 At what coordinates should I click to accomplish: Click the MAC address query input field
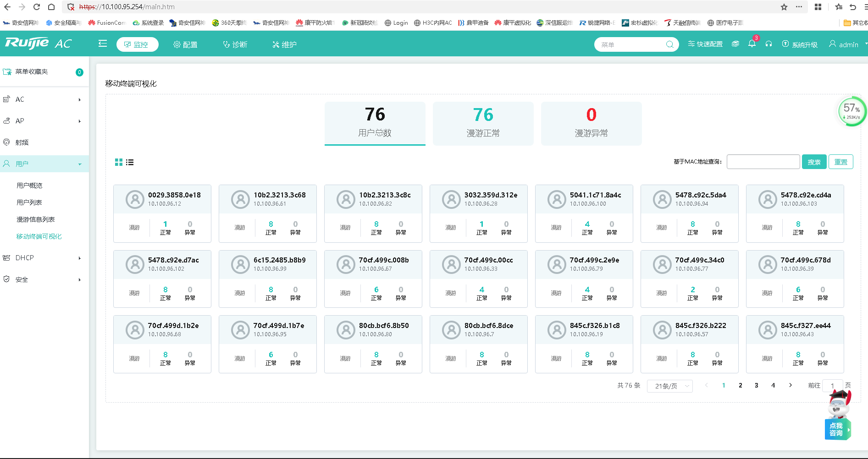click(x=763, y=162)
